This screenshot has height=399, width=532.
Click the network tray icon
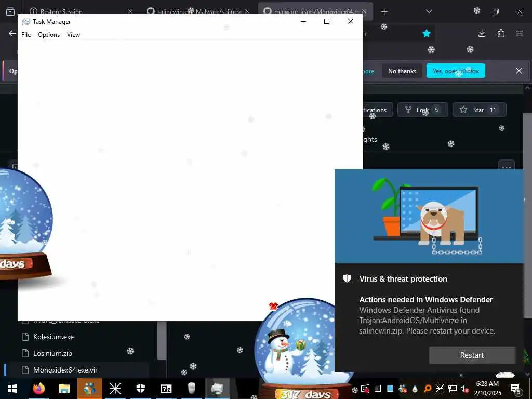point(453,389)
